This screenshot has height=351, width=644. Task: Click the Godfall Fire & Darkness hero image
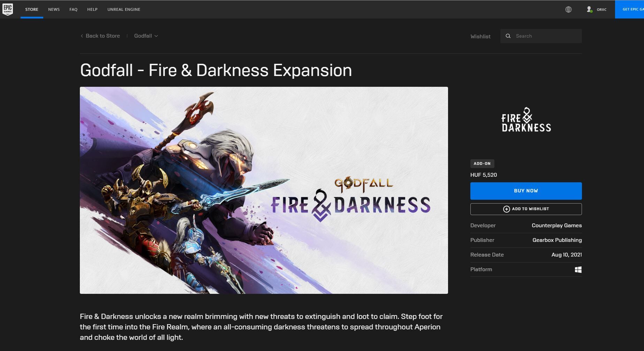point(264,190)
